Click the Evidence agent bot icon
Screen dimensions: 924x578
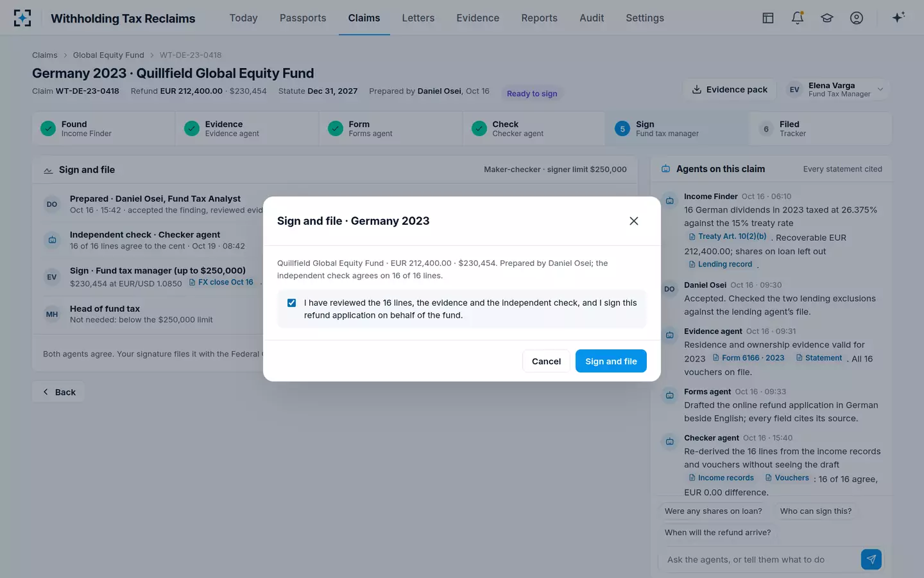(670, 335)
